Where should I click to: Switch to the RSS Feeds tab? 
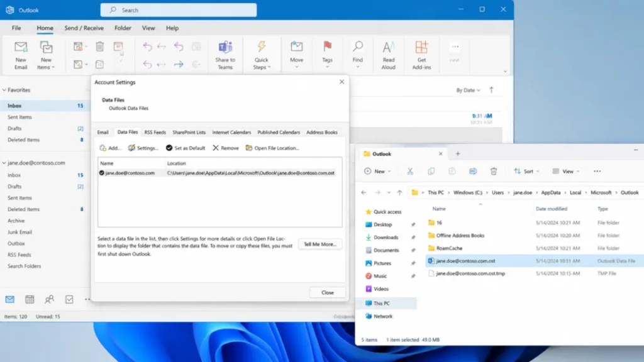pyautogui.click(x=155, y=132)
